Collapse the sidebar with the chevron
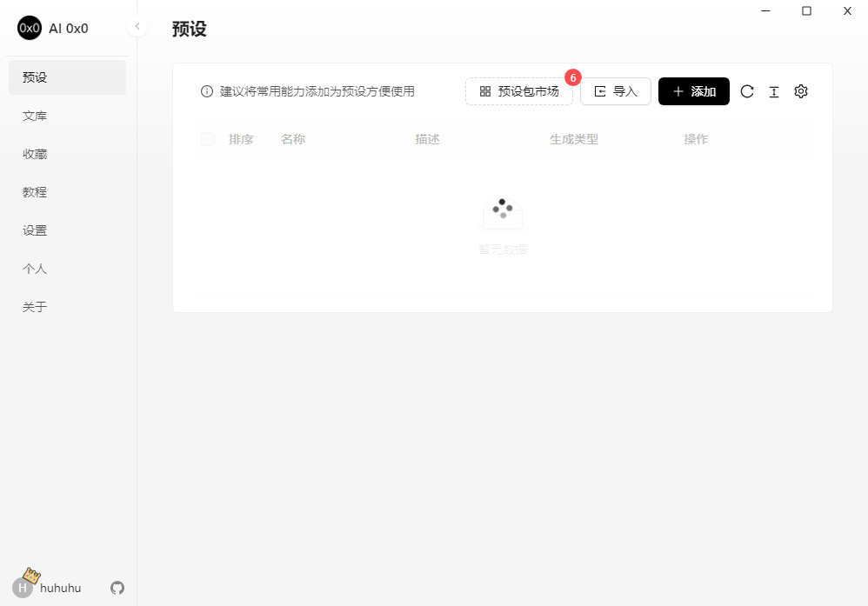Screen dimensions: 868x606 click(x=137, y=27)
